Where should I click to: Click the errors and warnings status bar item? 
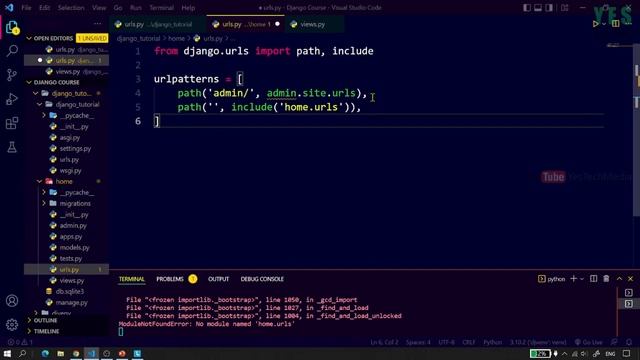pyautogui.click(x=20, y=342)
